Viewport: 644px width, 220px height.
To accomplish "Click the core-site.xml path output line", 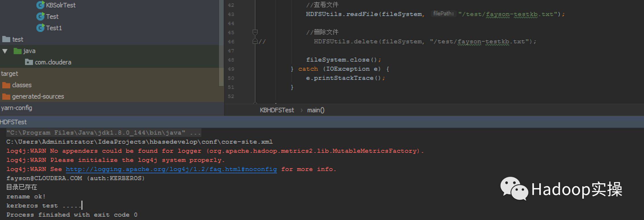I will pyautogui.click(x=139, y=142).
